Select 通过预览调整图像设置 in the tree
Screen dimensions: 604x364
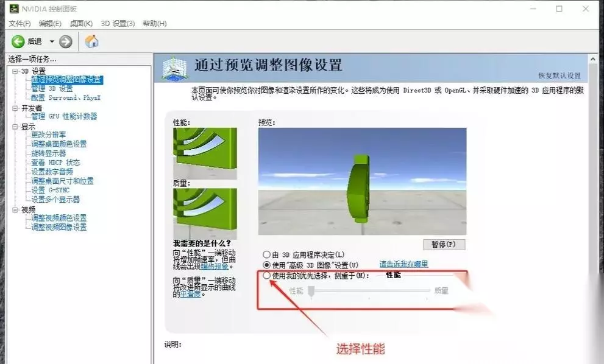coord(66,79)
